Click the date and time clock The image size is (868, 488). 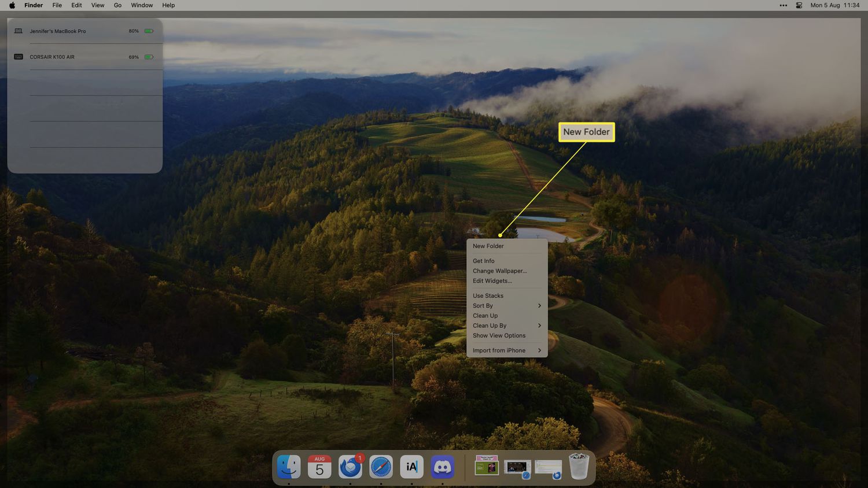pyautogui.click(x=834, y=5)
